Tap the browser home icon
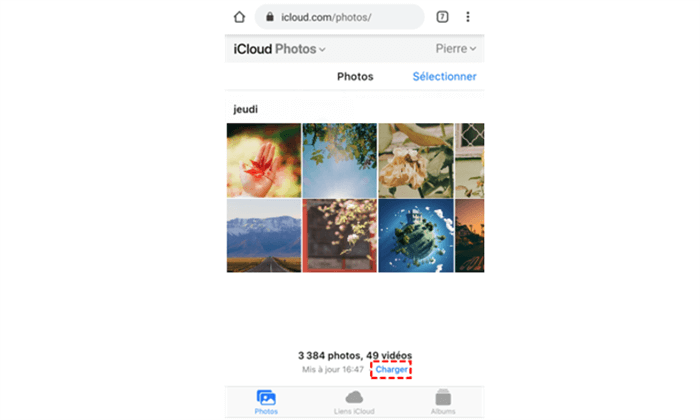This screenshot has width=700, height=420. (x=239, y=17)
